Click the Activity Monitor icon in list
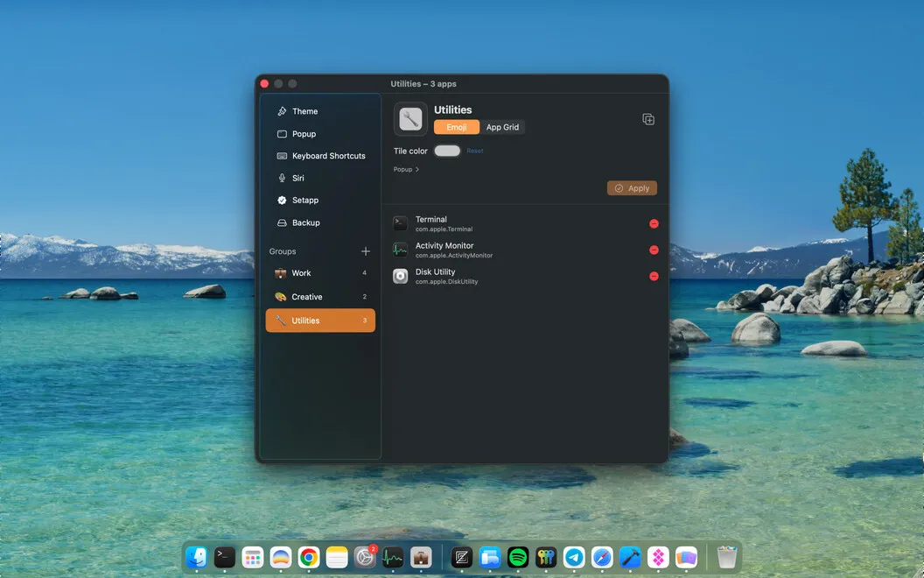The height and width of the screenshot is (578, 924). click(400, 250)
